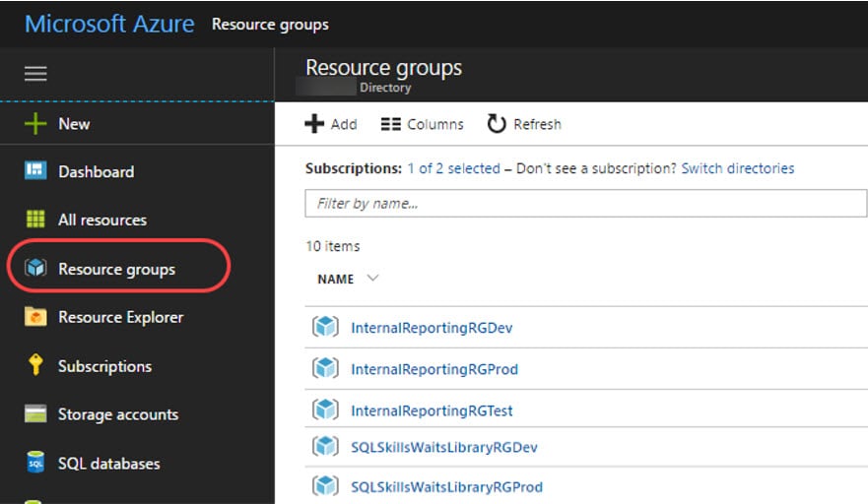The height and width of the screenshot is (504, 868).
Task: Open SQL databases in the sidebar
Action: tap(109, 463)
